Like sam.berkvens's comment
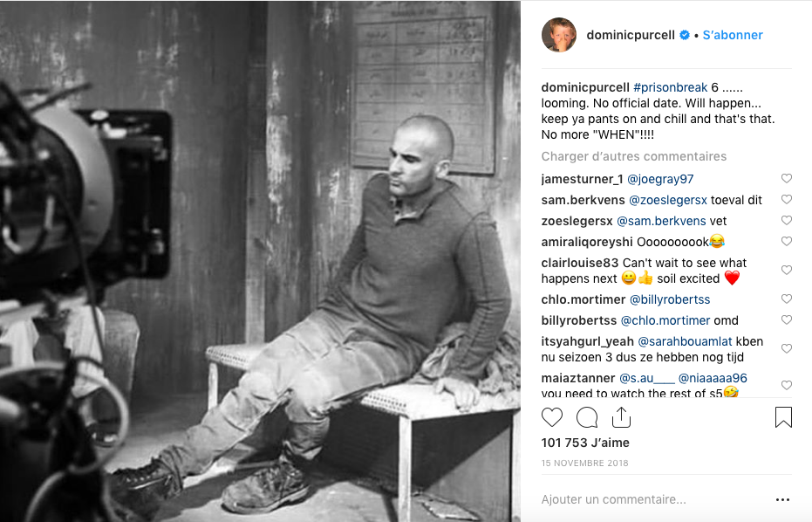Viewport: 812px width, 522px height. [x=786, y=199]
